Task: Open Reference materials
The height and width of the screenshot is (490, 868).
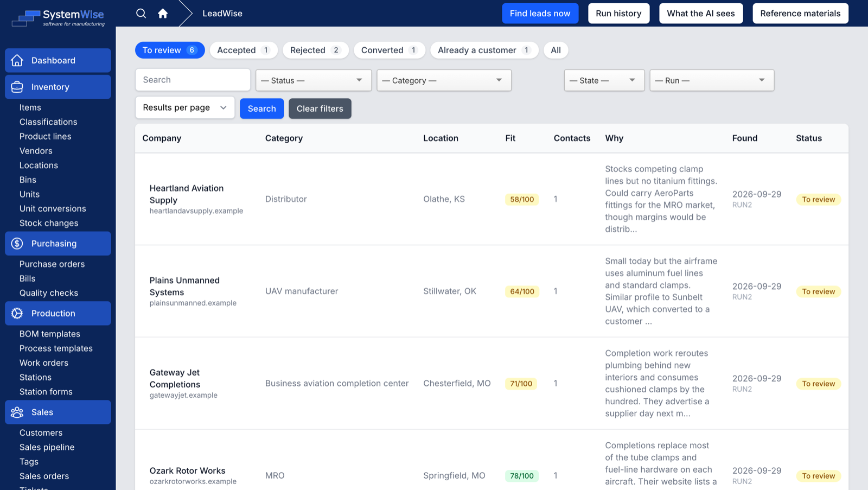Action: point(800,14)
